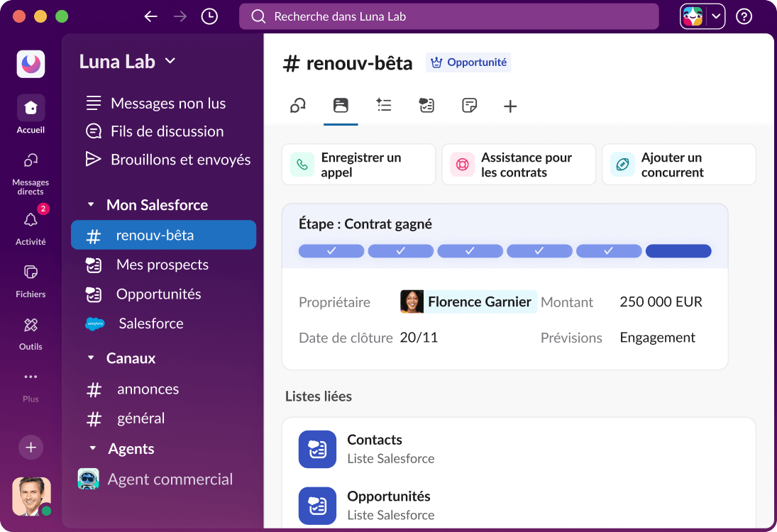Screen dimensions: 777x532
Task: Open the général channel
Action: (x=140, y=419)
